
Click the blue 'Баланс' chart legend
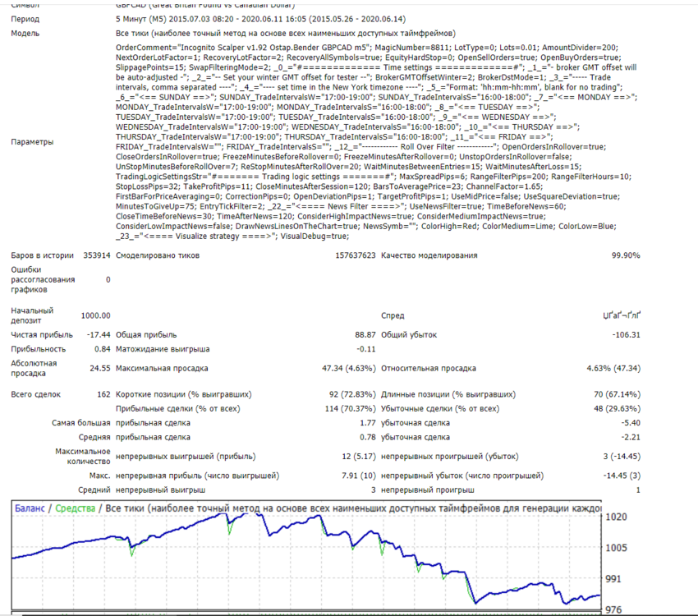[x=30, y=508]
